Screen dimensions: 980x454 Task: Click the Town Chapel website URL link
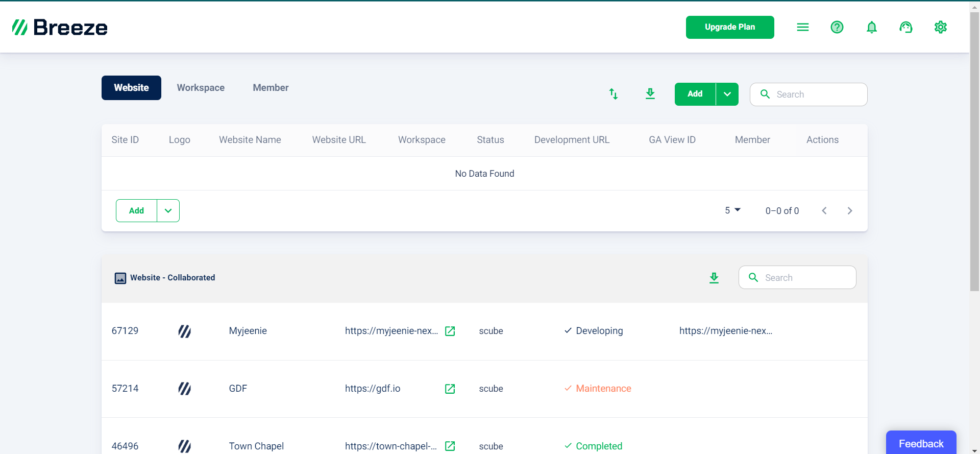coord(391,446)
